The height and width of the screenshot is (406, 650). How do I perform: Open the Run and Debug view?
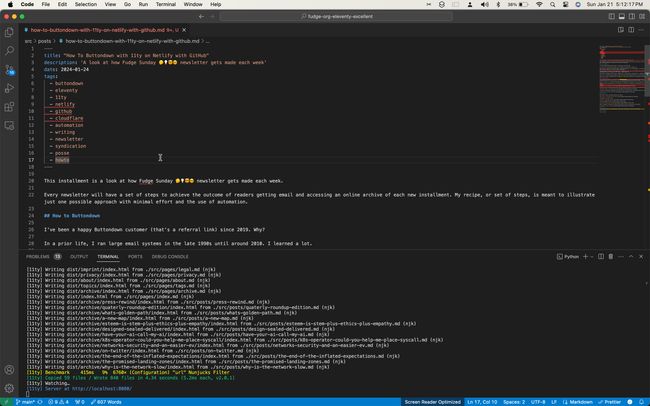click(x=9, y=88)
